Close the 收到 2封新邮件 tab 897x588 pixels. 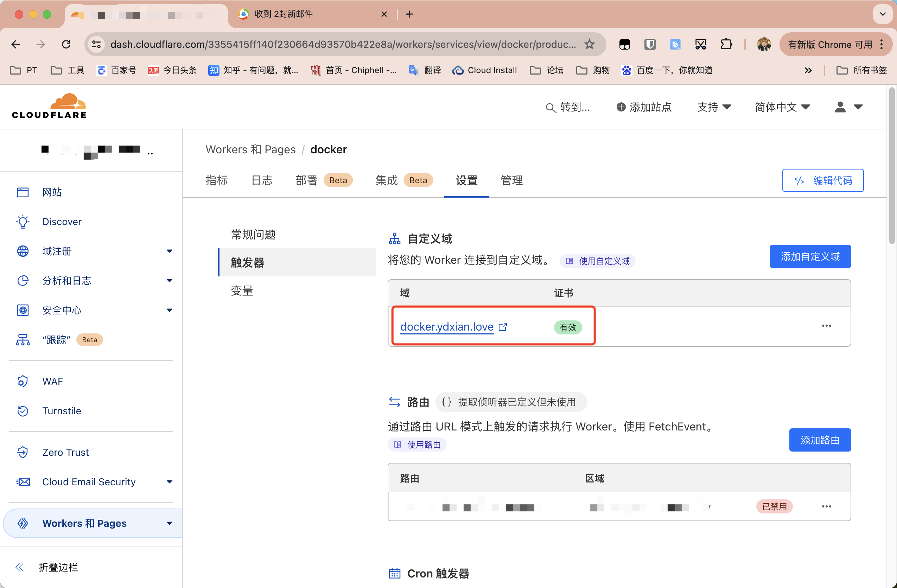pyautogui.click(x=384, y=14)
